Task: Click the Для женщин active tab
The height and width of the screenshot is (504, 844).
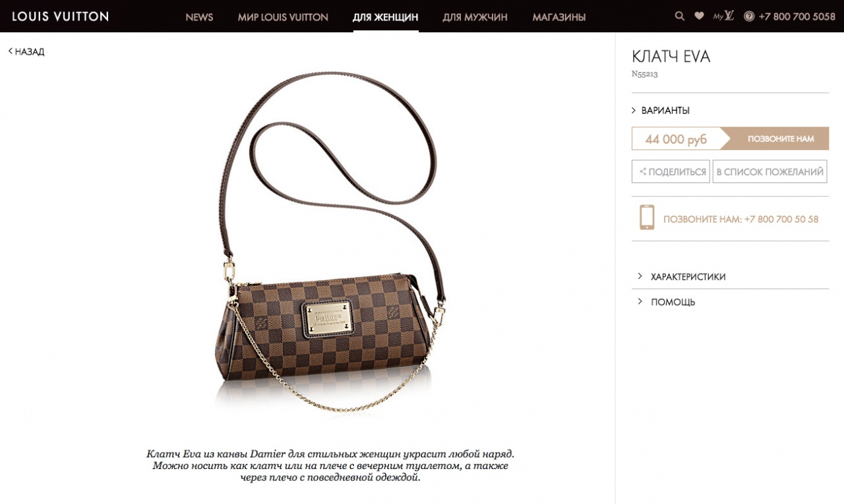Action: click(386, 17)
